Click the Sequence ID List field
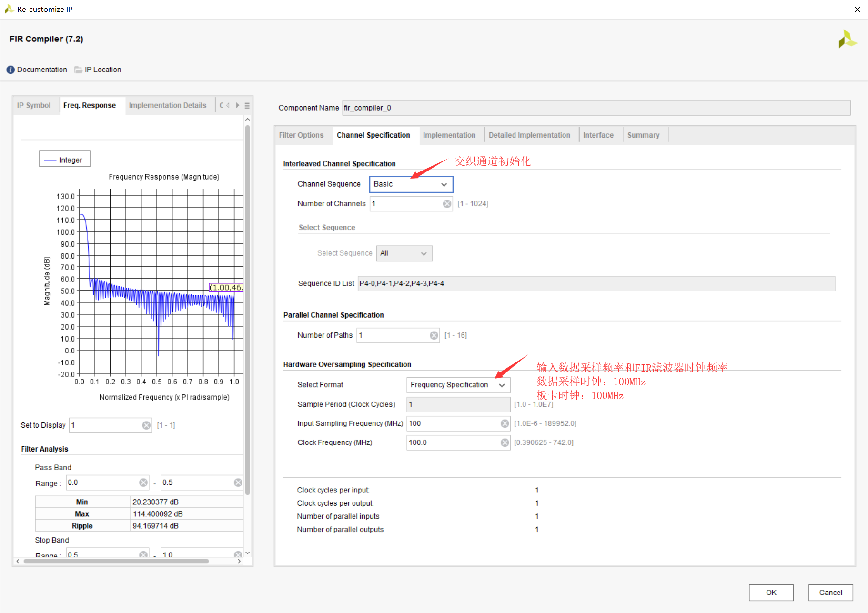 pyautogui.click(x=596, y=284)
